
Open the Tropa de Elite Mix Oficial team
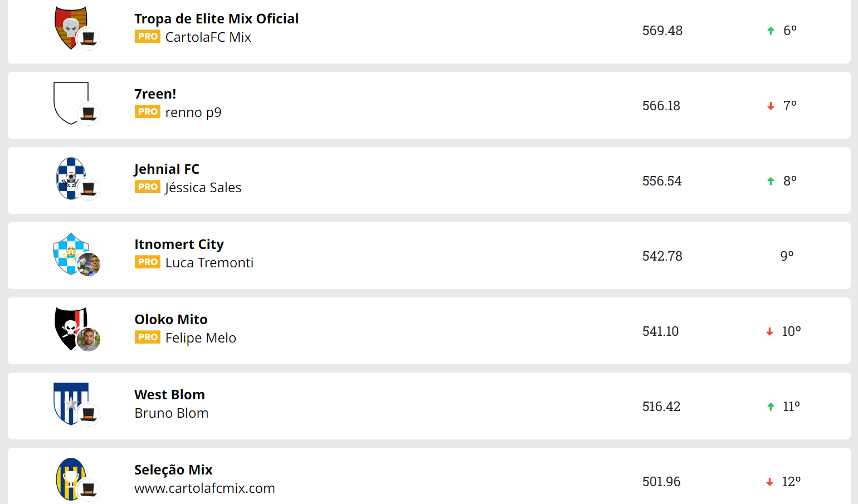click(x=216, y=18)
